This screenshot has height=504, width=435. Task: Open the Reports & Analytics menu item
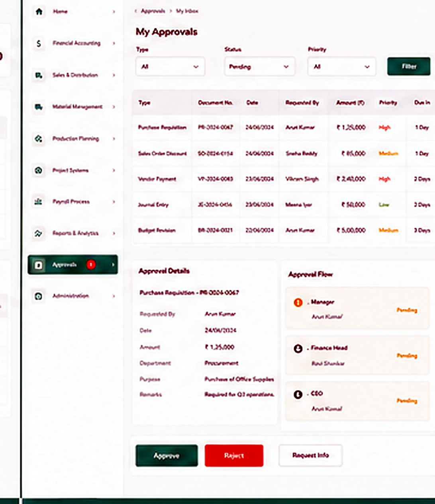[74, 233]
